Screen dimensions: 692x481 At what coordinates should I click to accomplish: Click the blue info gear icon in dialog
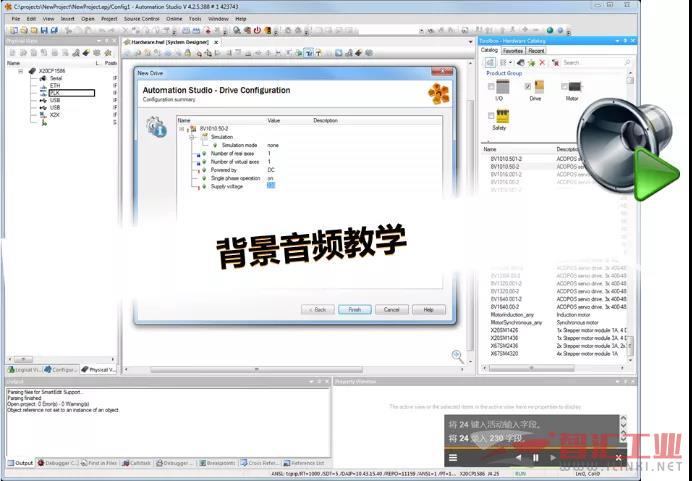pos(156,127)
